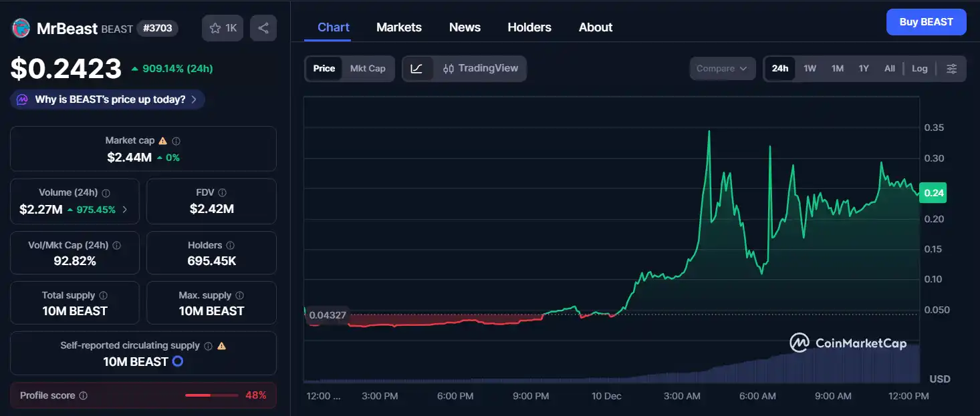Open the chart settings icon near Log

[952, 68]
